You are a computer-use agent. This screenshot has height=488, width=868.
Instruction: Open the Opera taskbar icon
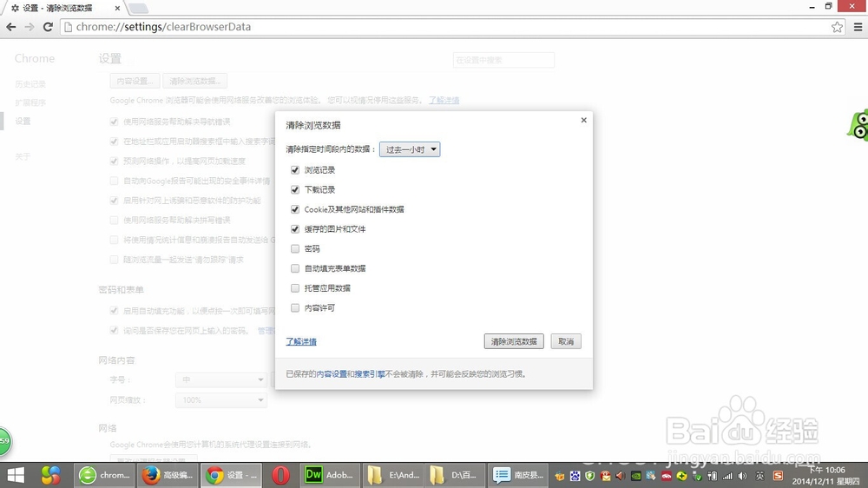(280, 475)
